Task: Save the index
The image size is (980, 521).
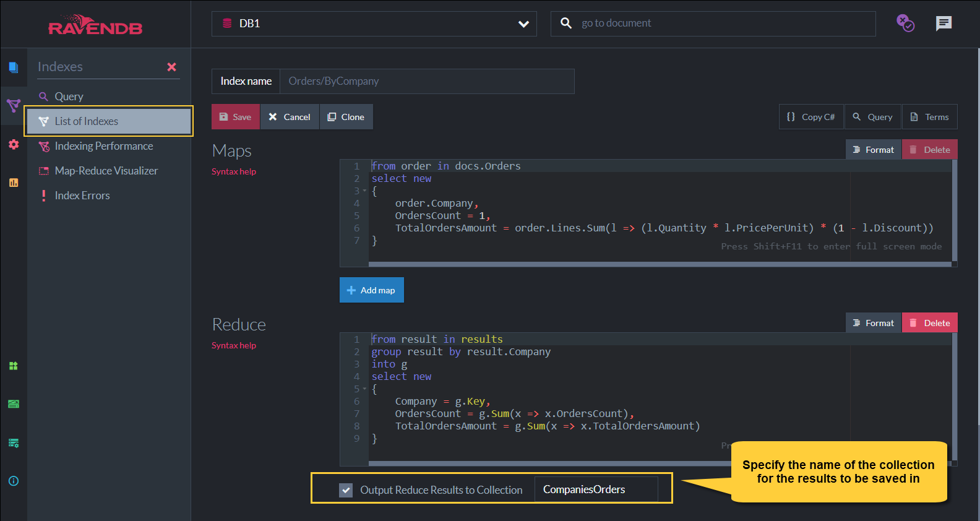Action: [236, 117]
